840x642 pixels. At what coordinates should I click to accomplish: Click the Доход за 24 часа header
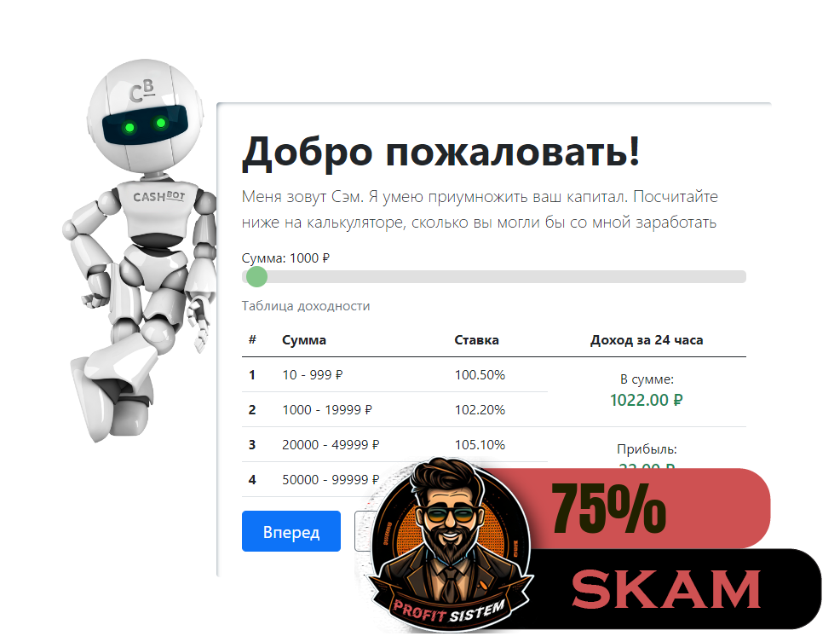coord(647,340)
